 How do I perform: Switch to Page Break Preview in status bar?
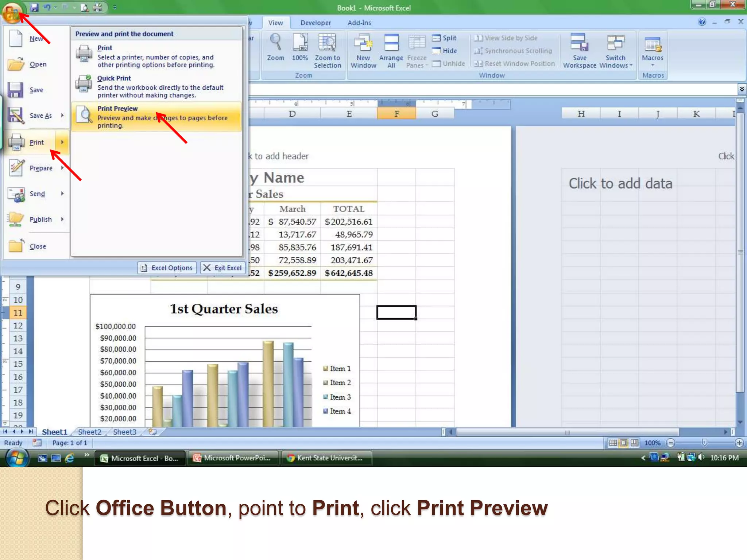click(635, 443)
